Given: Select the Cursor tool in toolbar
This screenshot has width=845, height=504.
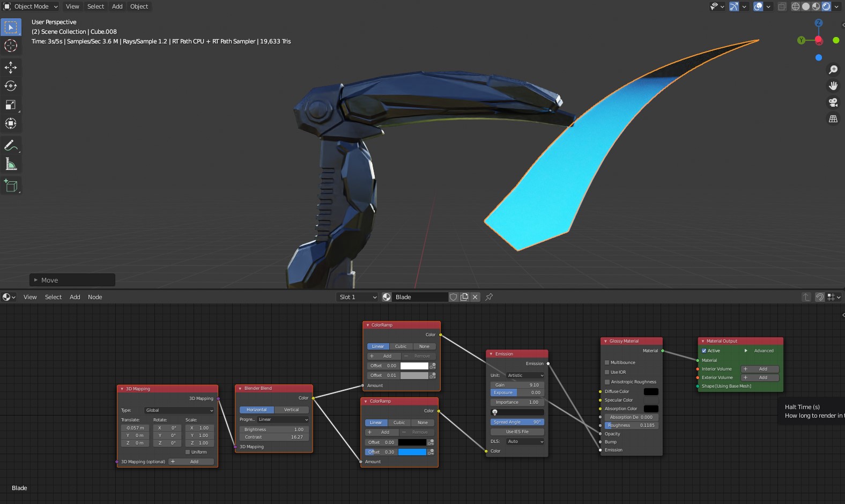Looking at the screenshot, I should click(x=11, y=46).
